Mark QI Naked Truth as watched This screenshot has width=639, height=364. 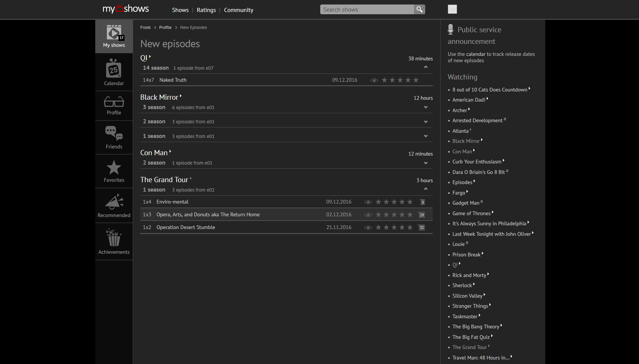point(374,80)
